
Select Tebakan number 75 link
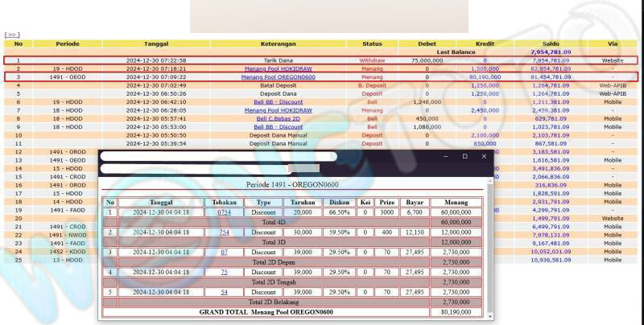224,272
